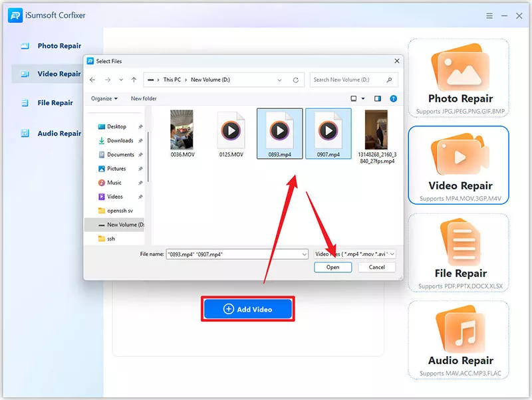Click New Volume (D:) in the breadcrumb
Viewport: 532px width, 400px height.
point(210,80)
